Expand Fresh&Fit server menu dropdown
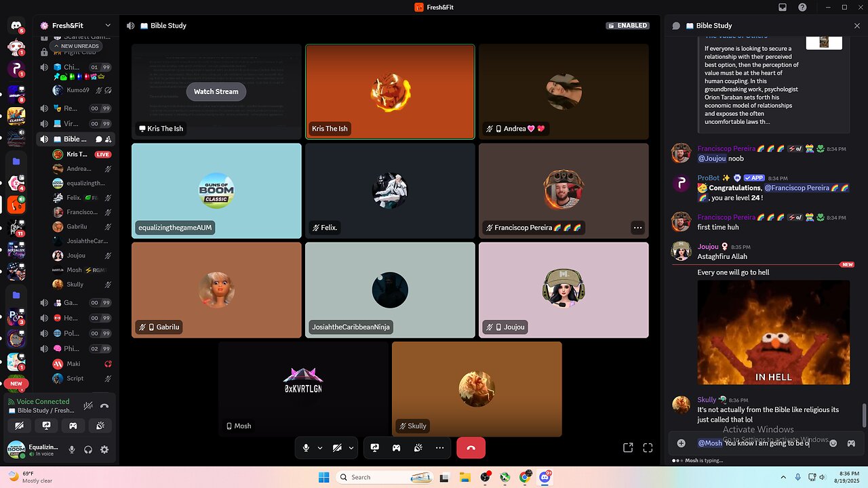Image resolution: width=868 pixels, height=488 pixels. tap(108, 26)
